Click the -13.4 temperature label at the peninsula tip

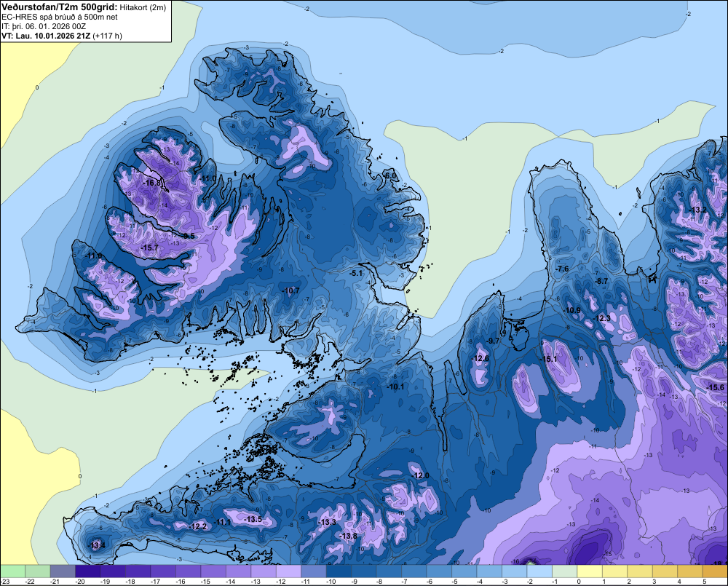click(x=97, y=545)
